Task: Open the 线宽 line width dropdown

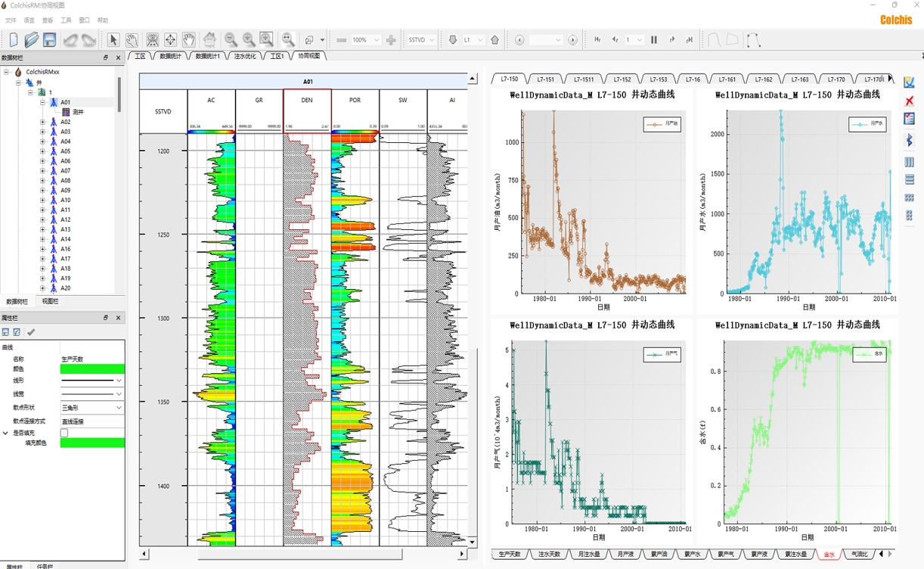Action: pos(92,393)
